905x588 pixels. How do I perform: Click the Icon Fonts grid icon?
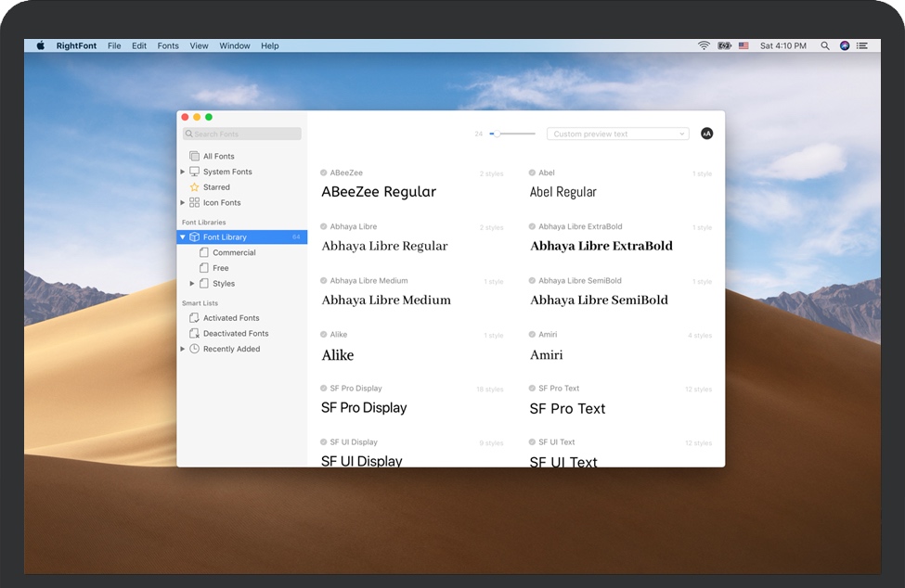[x=194, y=202]
